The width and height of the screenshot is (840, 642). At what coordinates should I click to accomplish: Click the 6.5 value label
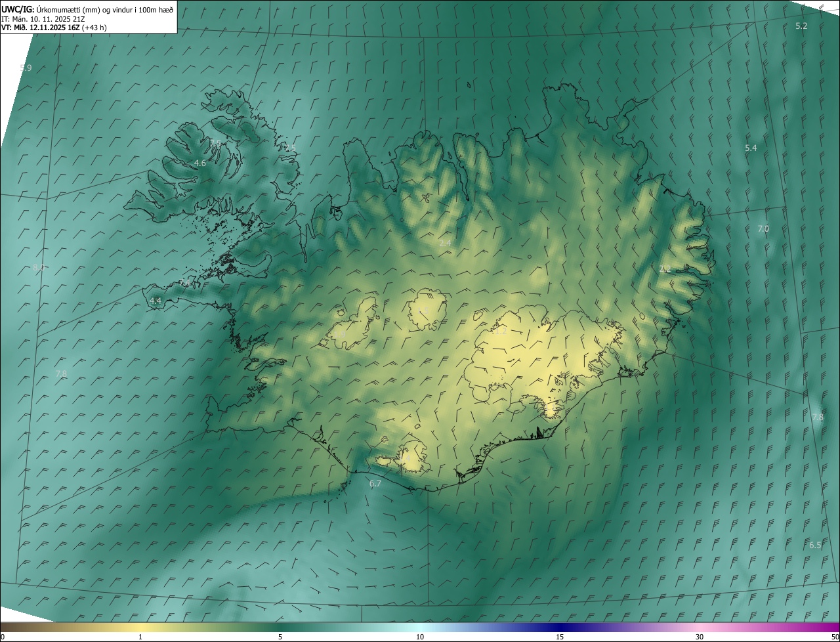(x=815, y=545)
